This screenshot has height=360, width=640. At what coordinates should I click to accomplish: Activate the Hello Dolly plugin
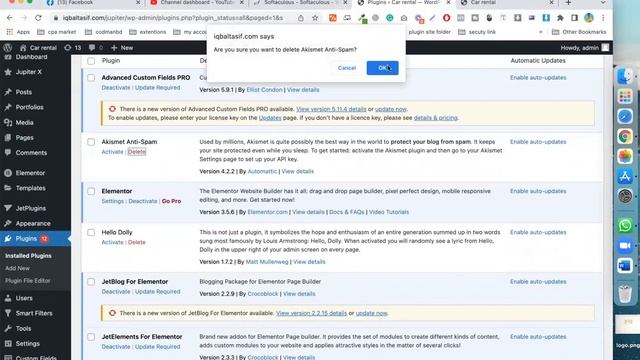112,242
